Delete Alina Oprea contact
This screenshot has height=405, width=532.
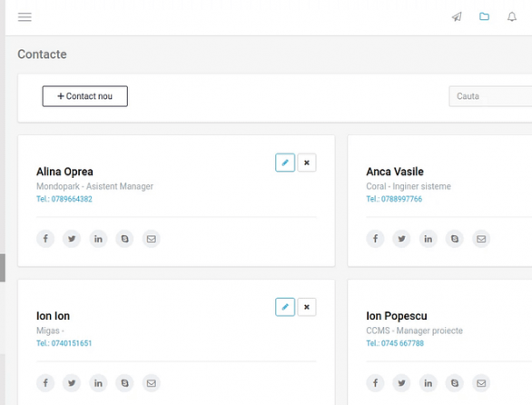click(307, 163)
